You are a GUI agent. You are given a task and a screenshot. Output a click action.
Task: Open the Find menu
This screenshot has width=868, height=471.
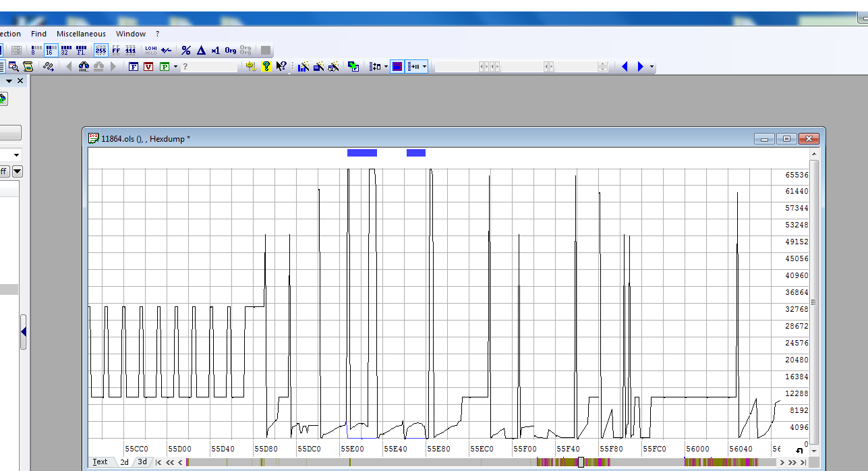39,34
